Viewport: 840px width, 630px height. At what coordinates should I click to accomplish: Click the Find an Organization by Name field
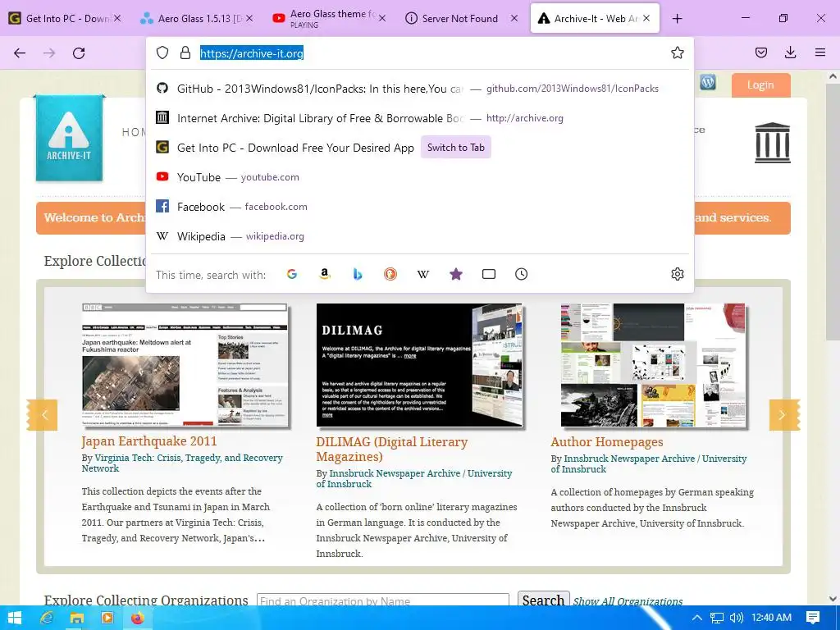382,601
